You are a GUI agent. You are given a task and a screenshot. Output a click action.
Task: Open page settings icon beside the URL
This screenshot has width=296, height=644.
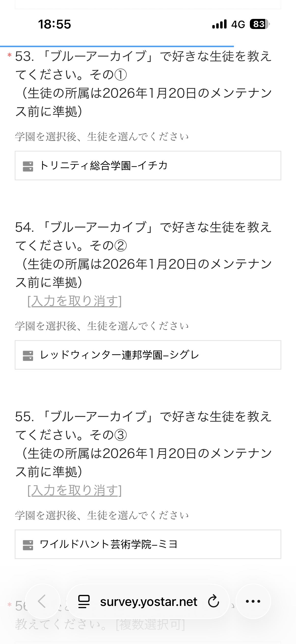tap(84, 602)
